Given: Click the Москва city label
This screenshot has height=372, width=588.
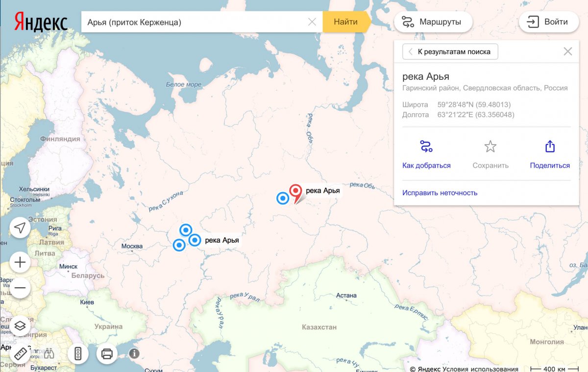Looking at the screenshot, I should pos(132,246).
